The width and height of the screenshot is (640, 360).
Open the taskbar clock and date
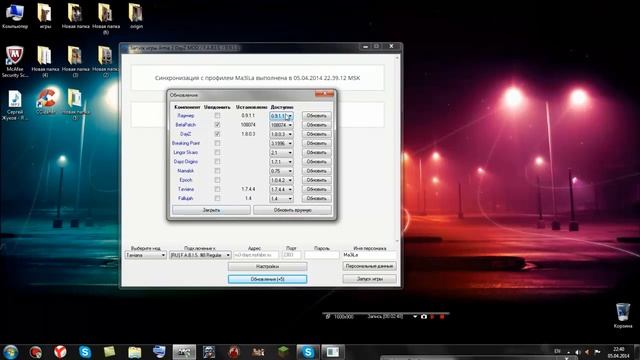click(619, 352)
